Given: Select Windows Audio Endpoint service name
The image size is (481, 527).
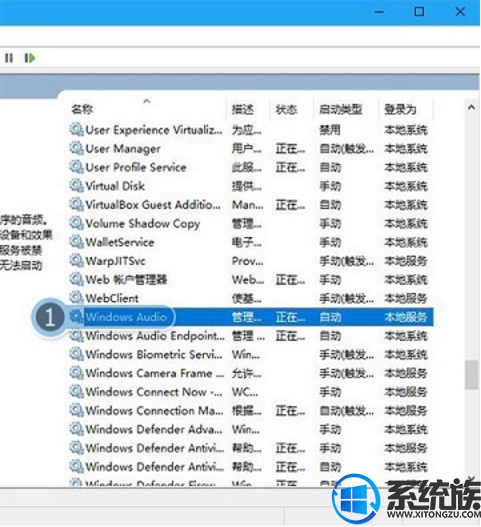Looking at the screenshot, I should point(155,336).
